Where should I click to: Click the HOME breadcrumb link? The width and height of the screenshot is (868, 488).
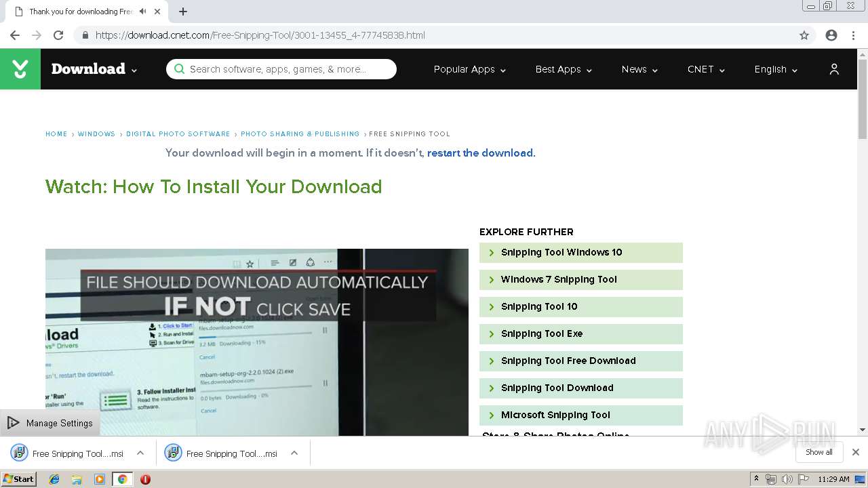[x=56, y=134]
